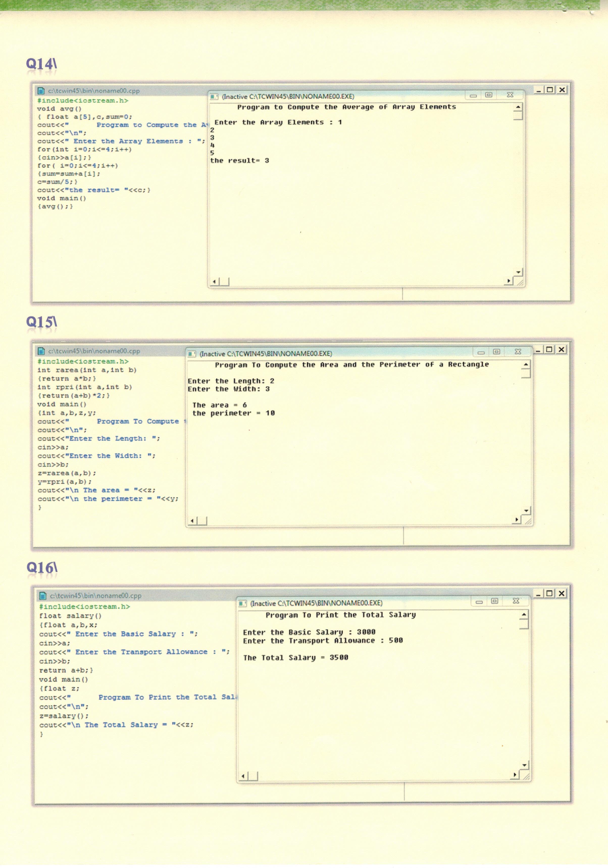Restore the Q14 output window NONAME00.EXE

coord(489,95)
